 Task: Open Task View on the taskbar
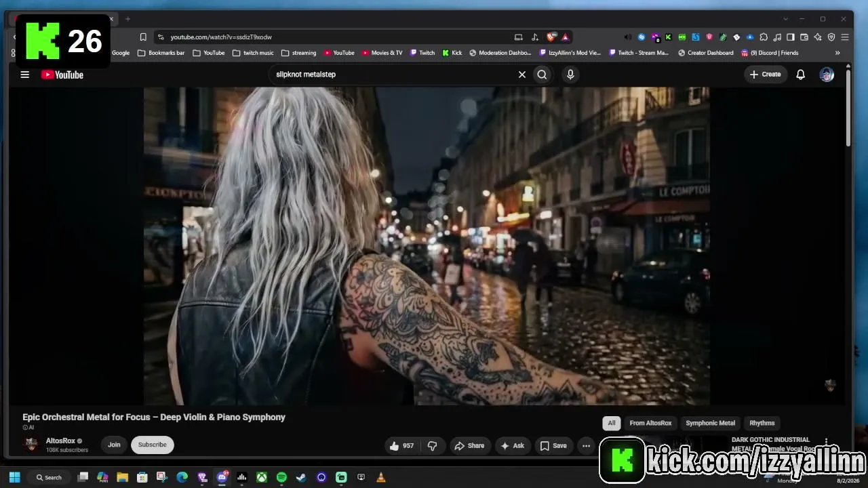(x=83, y=477)
